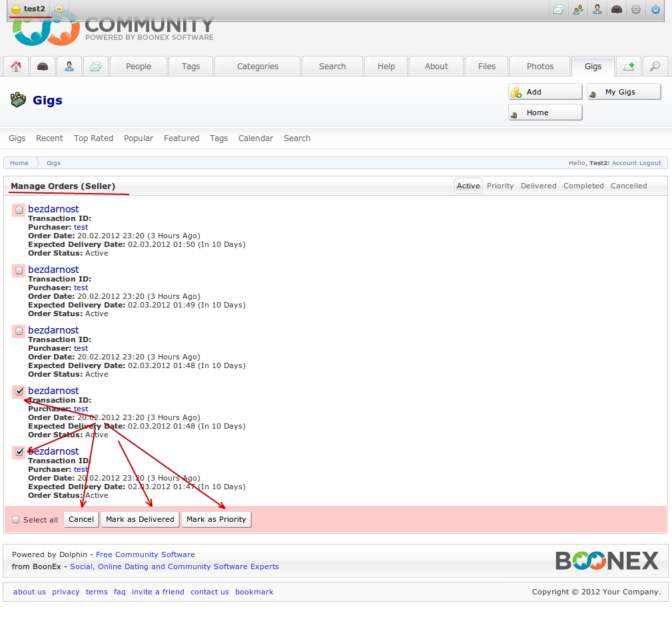This screenshot has width=672, height=635.
Task: Open mail envelope icon in main navigation
Action: click(96, 67)
